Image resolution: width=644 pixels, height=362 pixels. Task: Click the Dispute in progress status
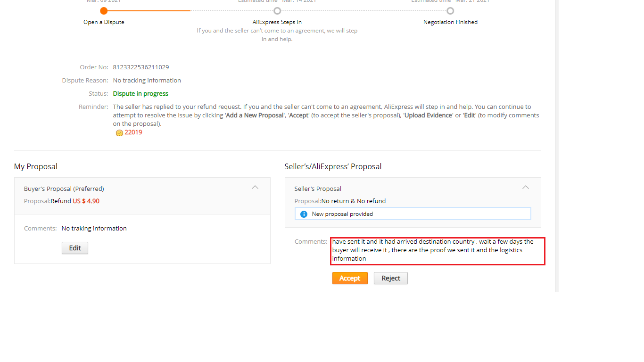pyautogui.click(x=140, y=94)
